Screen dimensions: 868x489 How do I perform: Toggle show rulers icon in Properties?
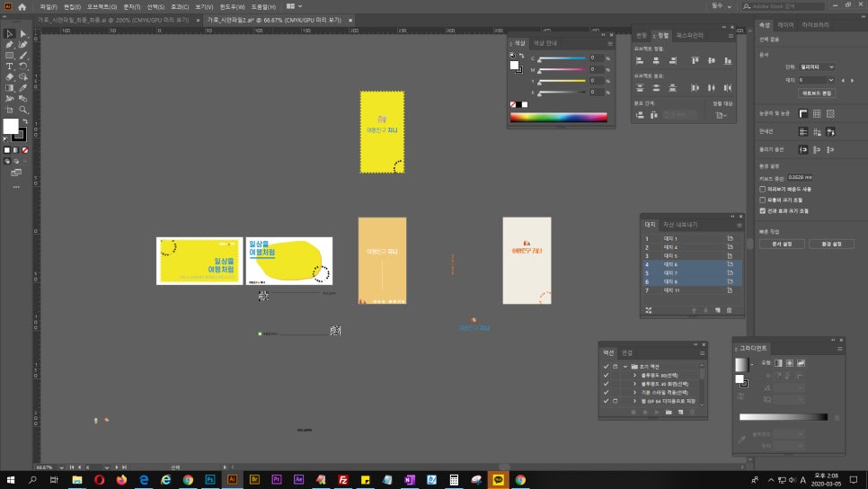[x=803, y=113]
